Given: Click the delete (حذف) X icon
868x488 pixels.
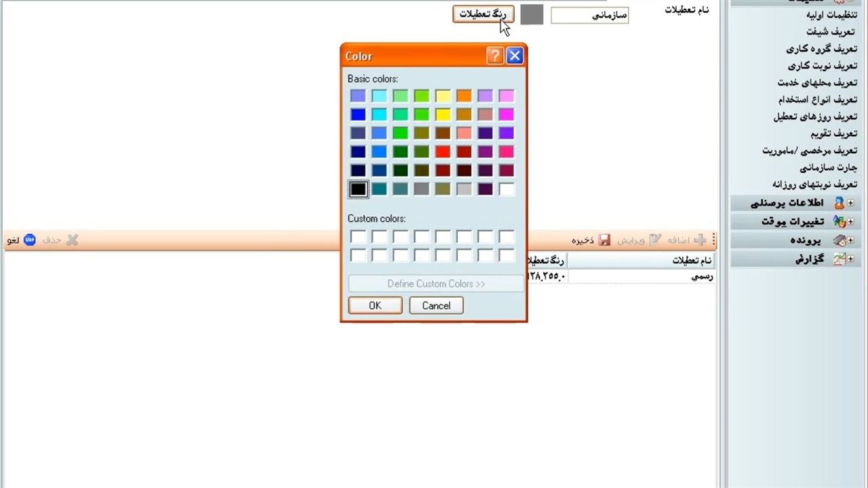Looking at the screenshot, I should 73,240.
